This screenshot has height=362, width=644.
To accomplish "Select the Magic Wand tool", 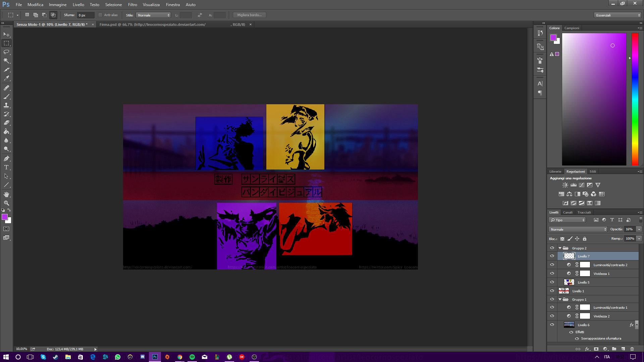I will click(x=6, y=61).
